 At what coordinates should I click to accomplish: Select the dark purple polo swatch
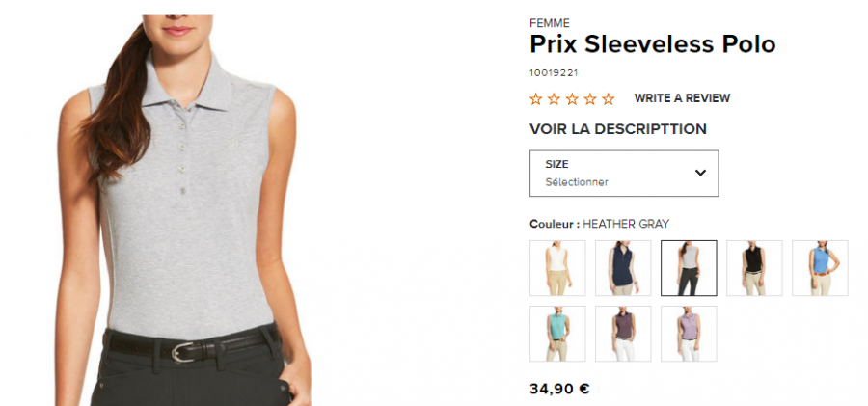click(623, 334)
